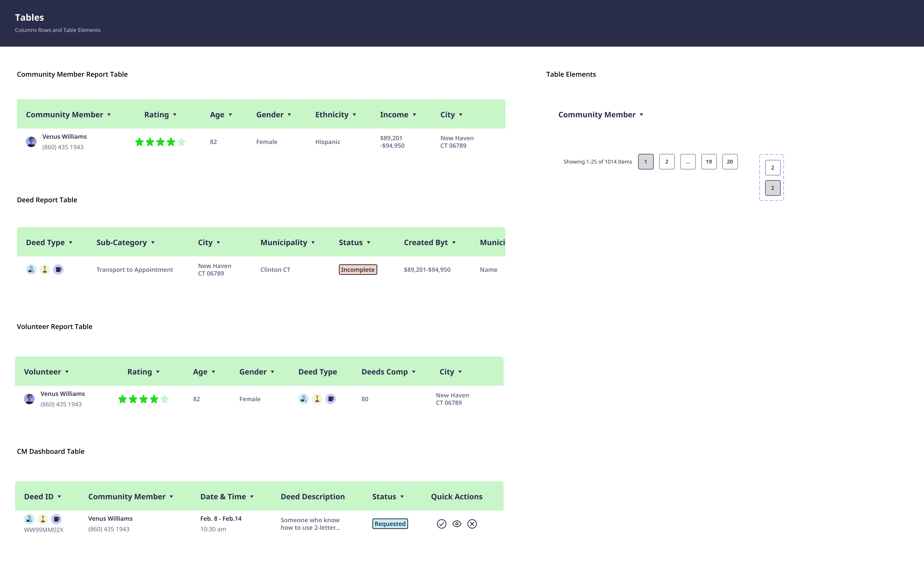Click Venus Williams avatar in Community Member table
Viewport: 924px width, 585px height.
pos(31,142)
